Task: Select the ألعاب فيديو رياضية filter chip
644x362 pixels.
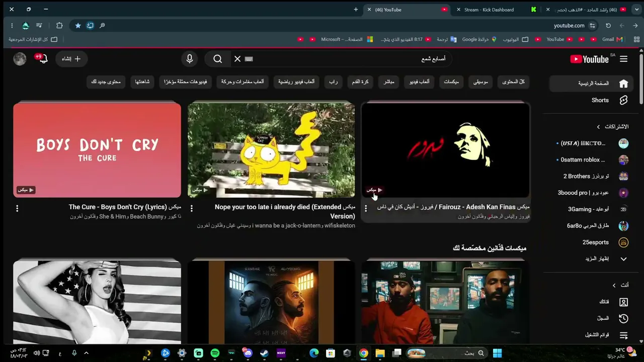Action: tap(296, 81)
